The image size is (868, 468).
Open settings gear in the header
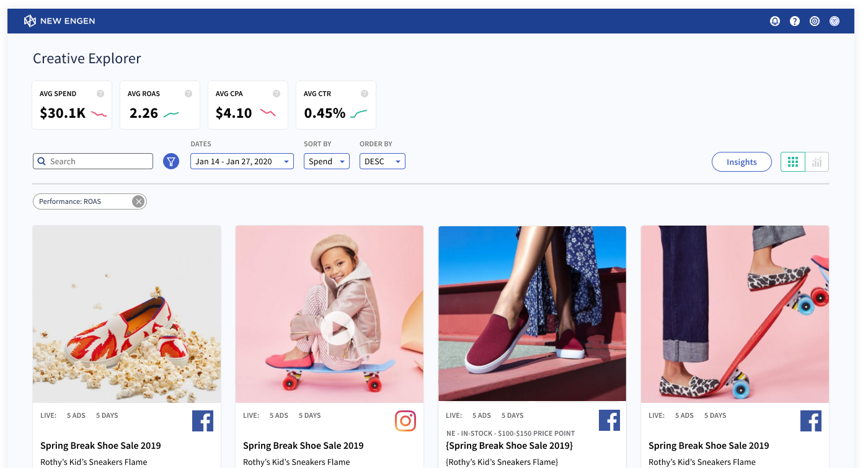(815, 21)
